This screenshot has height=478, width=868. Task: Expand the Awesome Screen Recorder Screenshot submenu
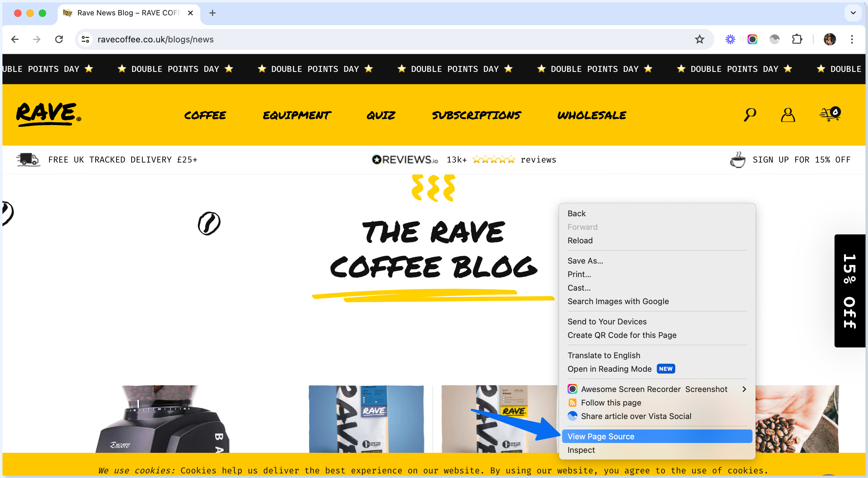pyautogui.click(x=744, y=389)
